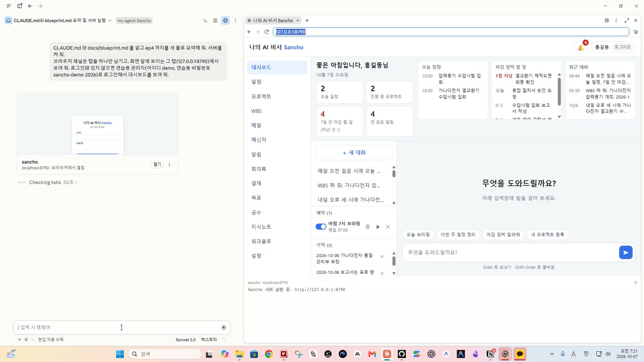Delete the 아침 7시 브리핑 reservation
Viewport: 644px width, 362px height.
tap(388, 227)
